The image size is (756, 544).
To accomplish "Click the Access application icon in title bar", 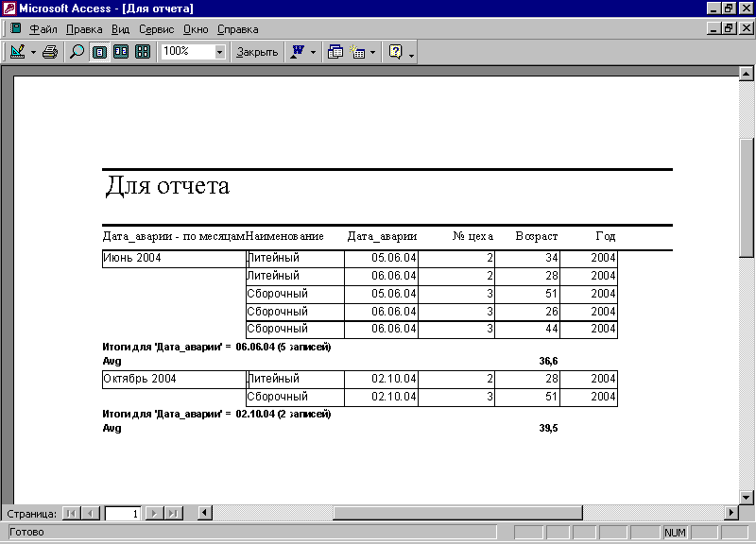I will [9, 8].
